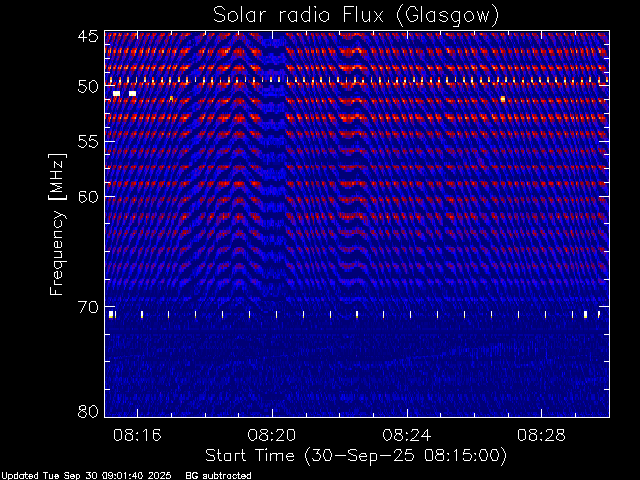Screen dimensions: 640x480
Task: Select the 80 frequency tick label
Action: tap(88, 411)
